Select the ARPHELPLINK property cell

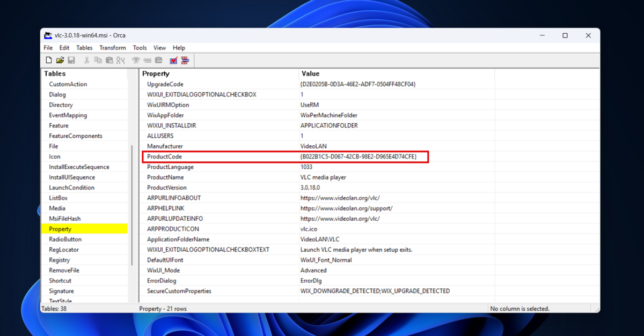pos(165,208)
